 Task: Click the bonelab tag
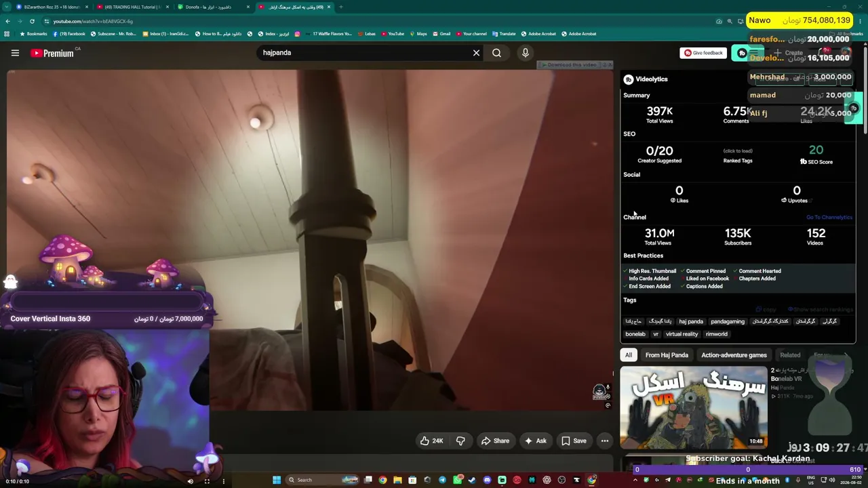click(x=635, y=334)
